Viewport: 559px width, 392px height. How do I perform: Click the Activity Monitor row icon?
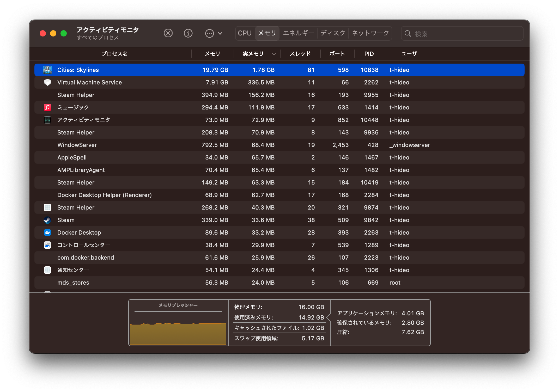(47, 120)
